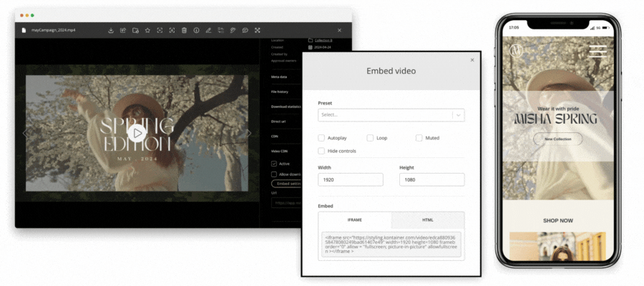The height and width of the screenshot is (286, 644).
Task: Uncheck the Active checkbox
Action: [x=274, y=164]
